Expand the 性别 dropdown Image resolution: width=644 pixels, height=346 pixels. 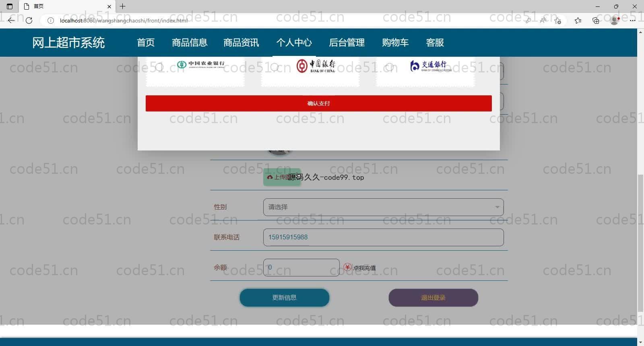tap(383, 207)
